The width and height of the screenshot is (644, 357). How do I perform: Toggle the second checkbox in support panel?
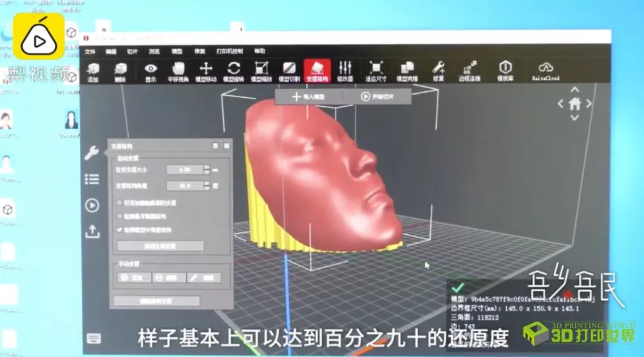120,216
